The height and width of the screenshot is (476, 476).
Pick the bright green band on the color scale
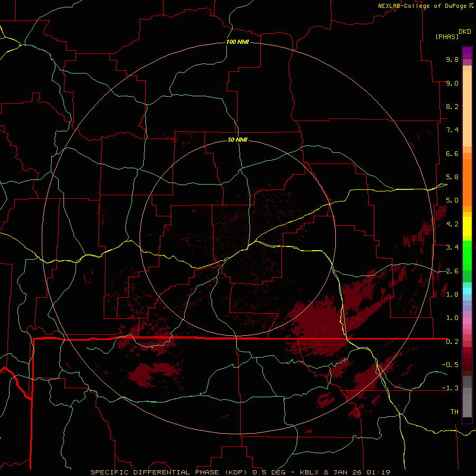[x=467, y=255]
